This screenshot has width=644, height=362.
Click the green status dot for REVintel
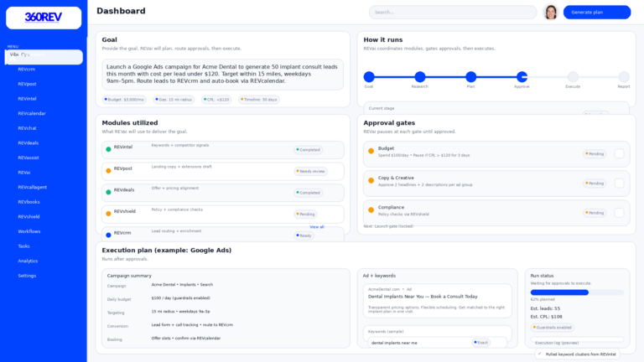pos(108,149)
